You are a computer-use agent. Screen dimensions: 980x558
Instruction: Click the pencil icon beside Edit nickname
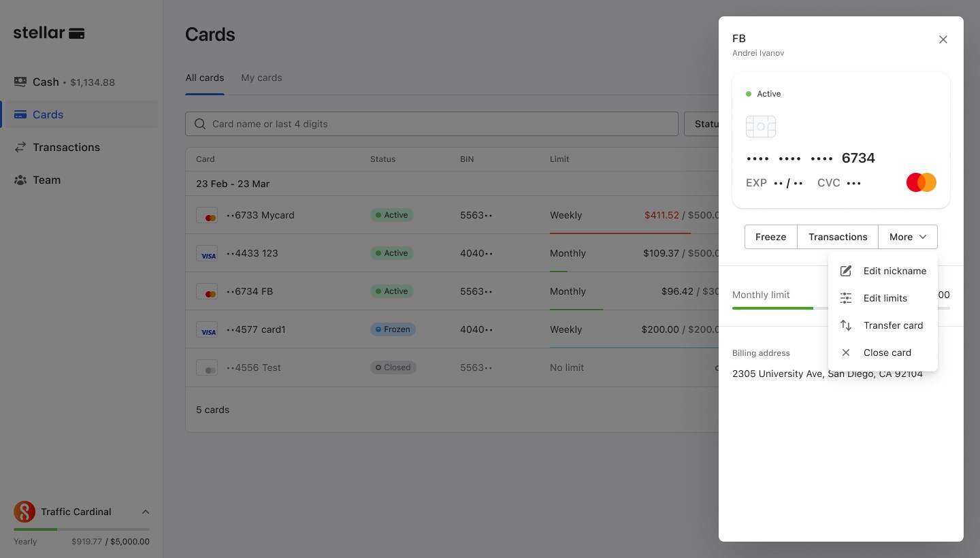(846, 271)
